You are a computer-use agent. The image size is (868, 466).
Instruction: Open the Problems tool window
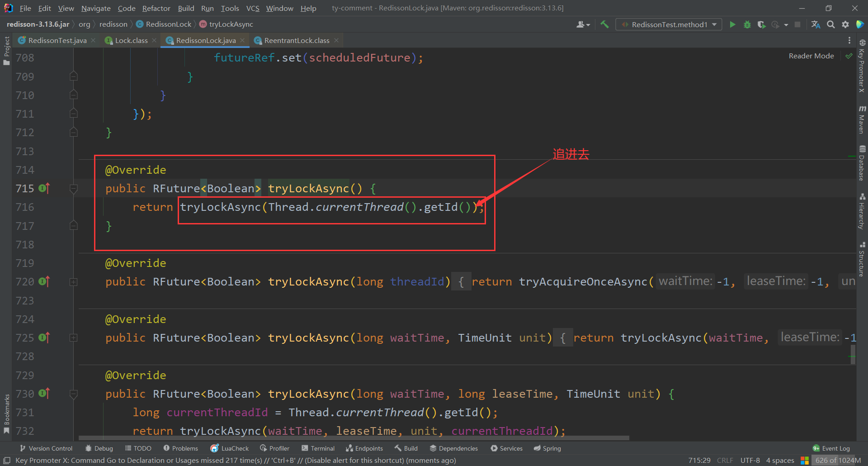coord(180,448)
